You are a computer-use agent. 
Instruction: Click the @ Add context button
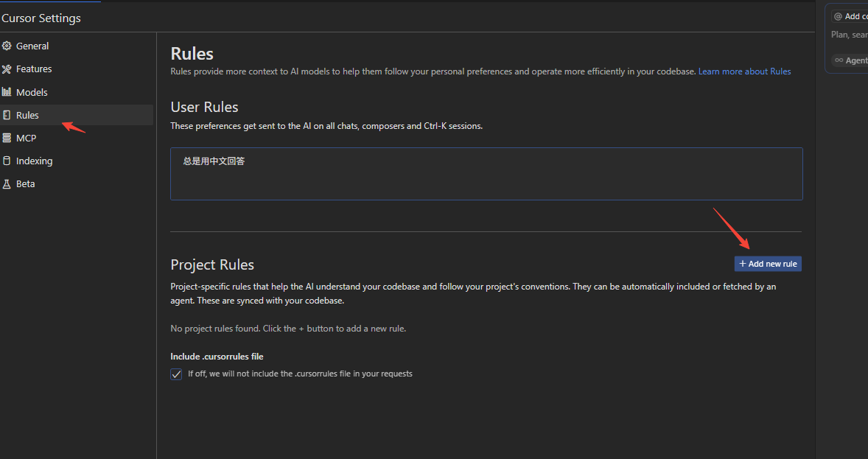(x=850, y=17)
